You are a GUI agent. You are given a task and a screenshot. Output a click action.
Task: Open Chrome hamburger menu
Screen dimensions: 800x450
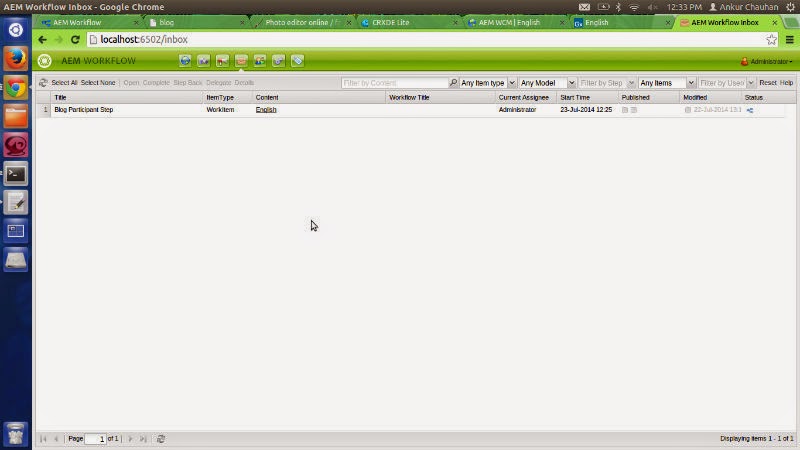click(x=790, y=39)
